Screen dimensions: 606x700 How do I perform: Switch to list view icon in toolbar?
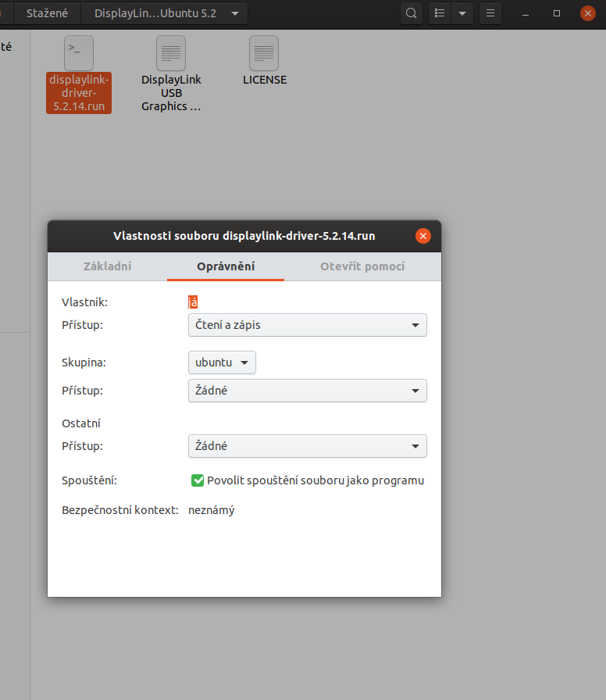pyautogui.click(x=440, y=13)
